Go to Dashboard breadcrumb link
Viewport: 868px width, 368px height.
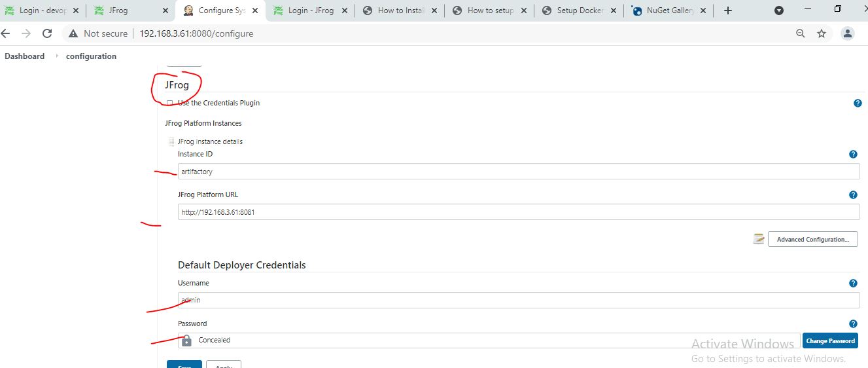point(25,56)
